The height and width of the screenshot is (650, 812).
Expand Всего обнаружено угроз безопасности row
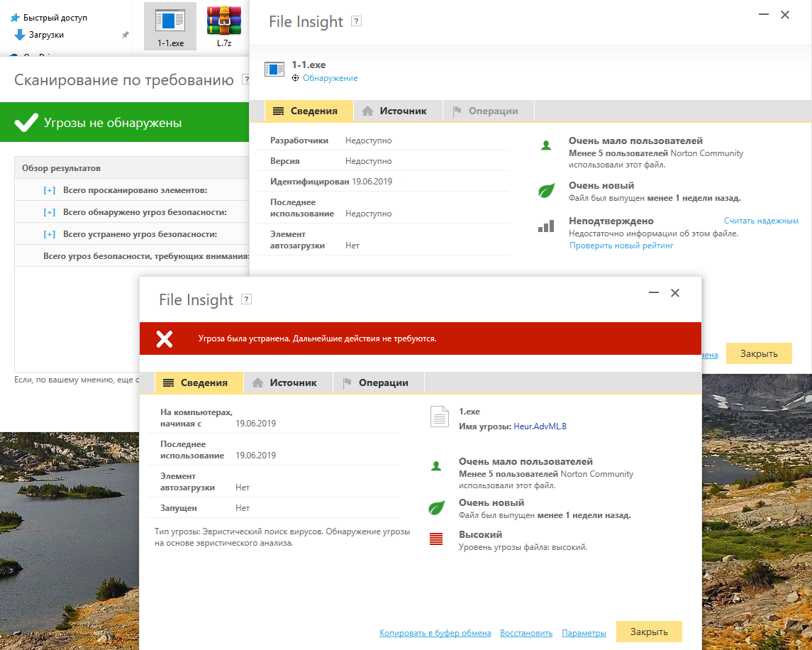coord(49,212)
